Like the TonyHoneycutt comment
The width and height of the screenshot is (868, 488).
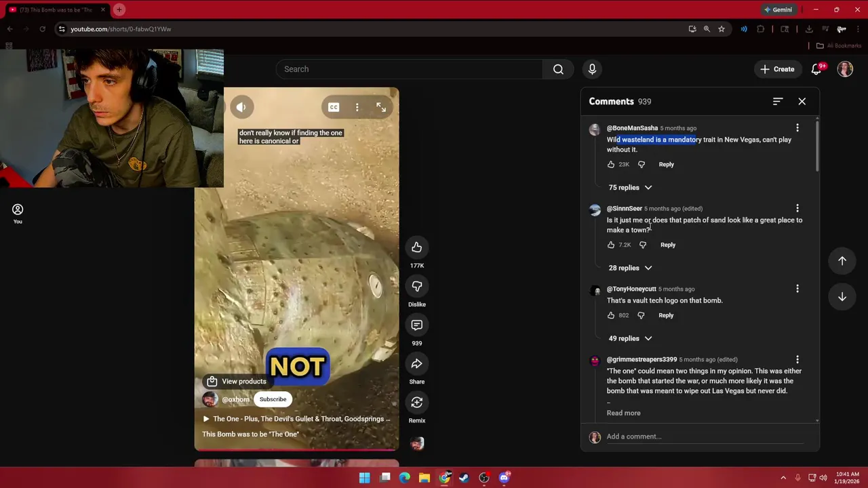[611, 315]
